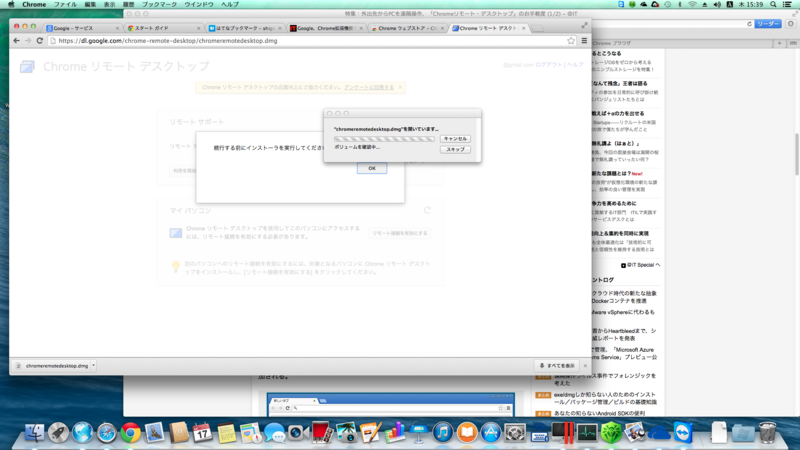
Task: Switch to はてなブックマーク tab
Action: point(245,28)
